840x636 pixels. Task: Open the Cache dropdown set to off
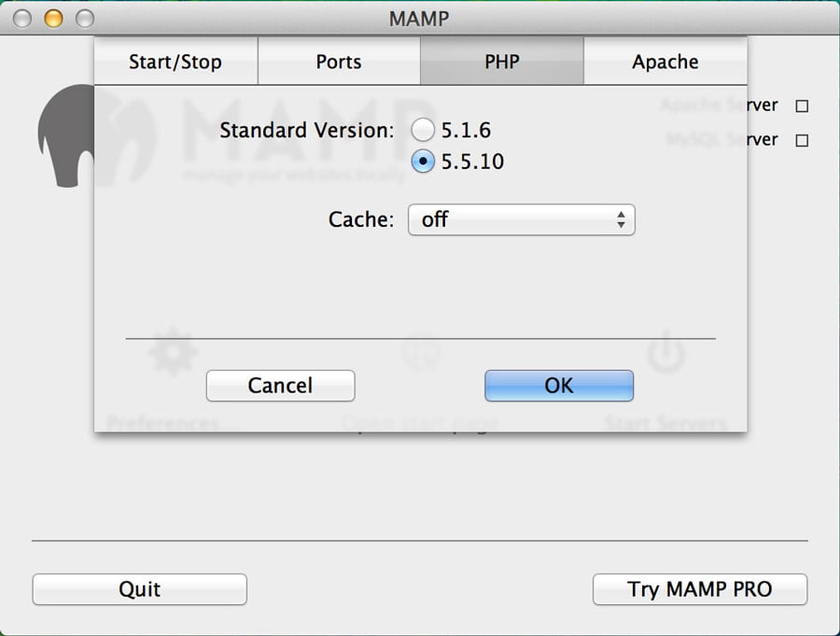[x=521, y=219]
